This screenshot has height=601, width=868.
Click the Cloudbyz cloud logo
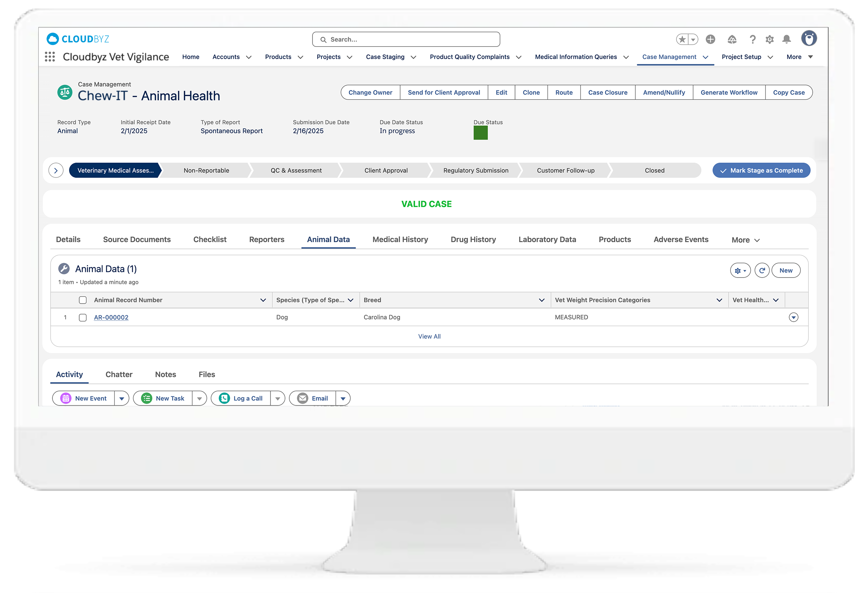tap(53, 39)
